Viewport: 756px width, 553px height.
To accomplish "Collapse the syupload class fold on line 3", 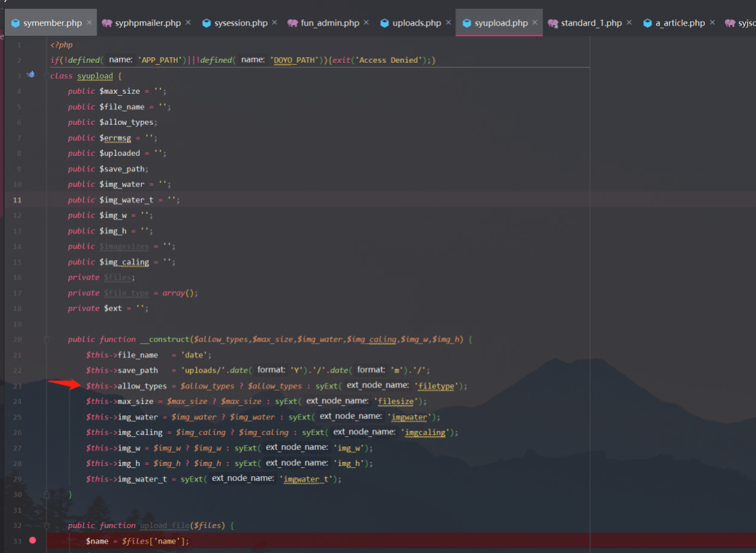I will tap(47, 76).
